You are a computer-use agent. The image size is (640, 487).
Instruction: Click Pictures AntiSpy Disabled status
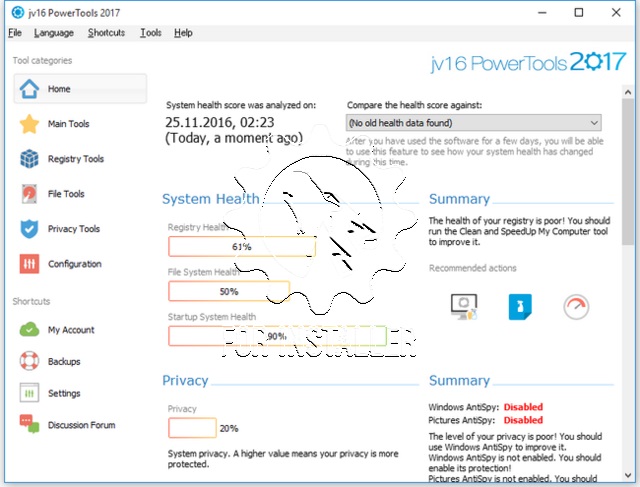coord(523,420)
